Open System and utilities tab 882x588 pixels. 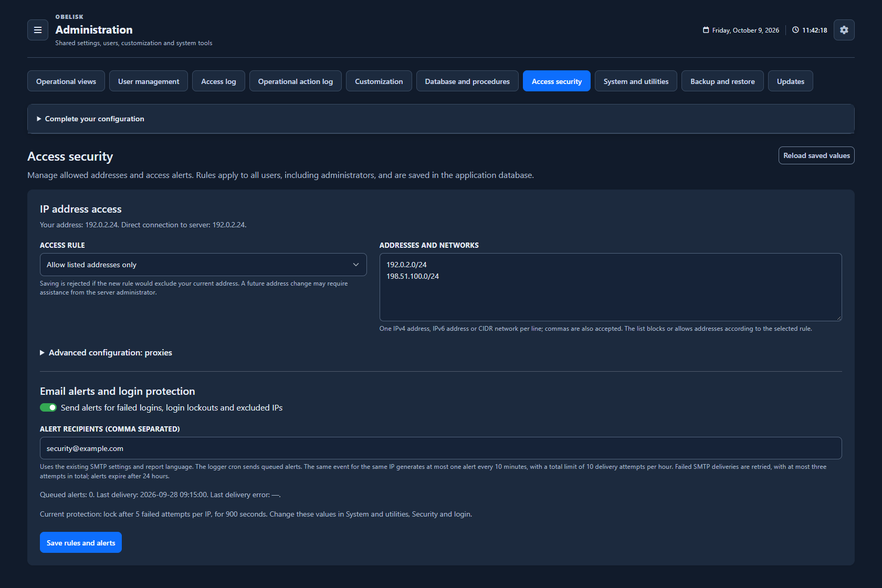pyautogui.click(x=636, y=81)
